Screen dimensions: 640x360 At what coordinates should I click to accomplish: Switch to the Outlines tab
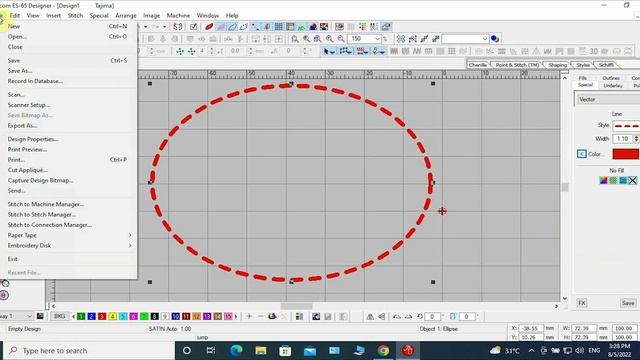click(611, 78)
